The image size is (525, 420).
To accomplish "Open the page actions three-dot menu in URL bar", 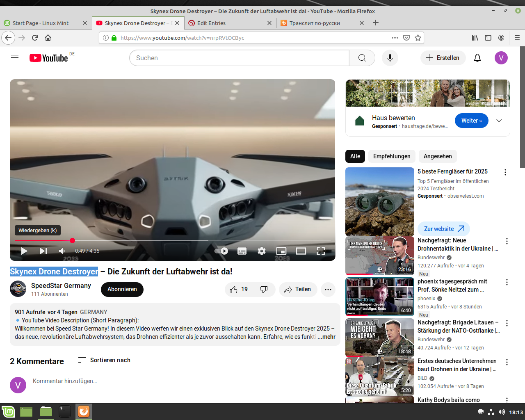I will 395,38.
